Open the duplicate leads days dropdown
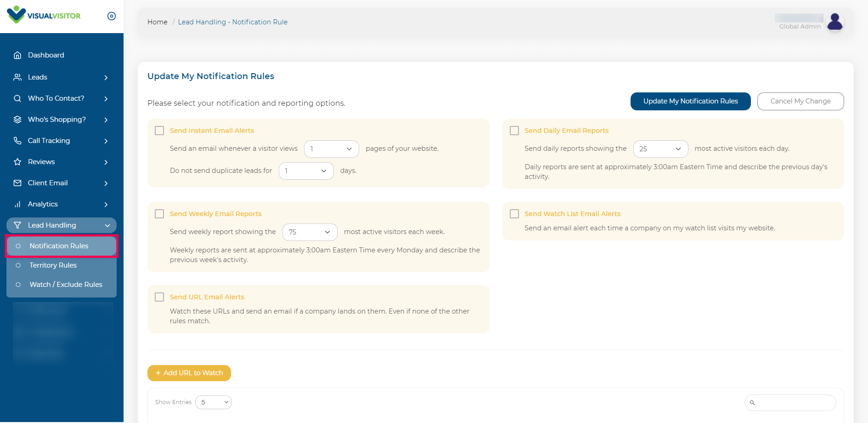 pyautogui.click(x=306, y=171)
